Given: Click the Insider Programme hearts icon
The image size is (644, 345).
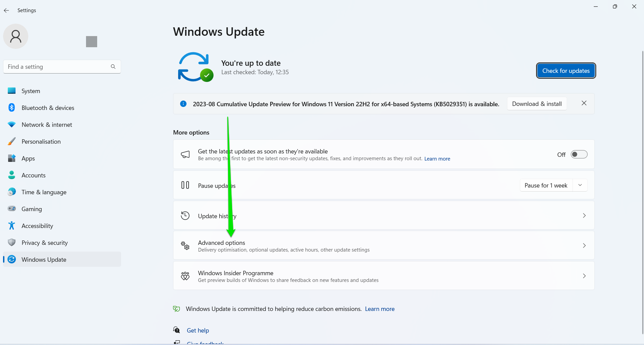Looking at the screenshot, I should (185, 276).
